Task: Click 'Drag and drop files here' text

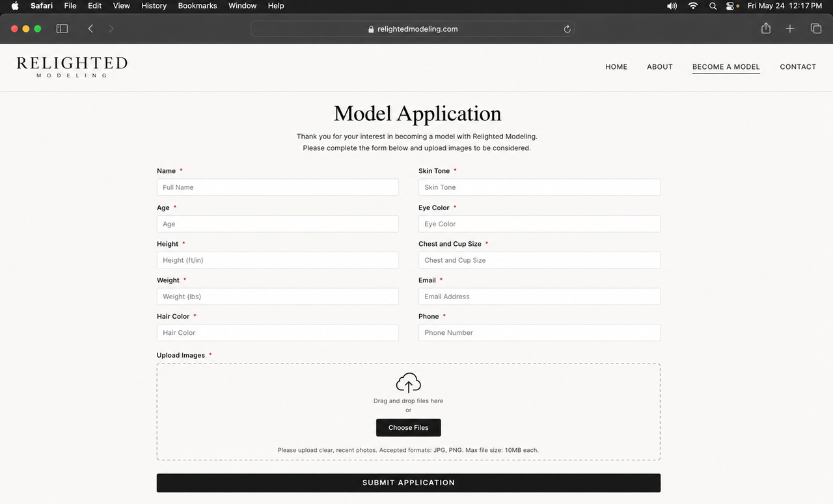Action: [x=408, y=401]
